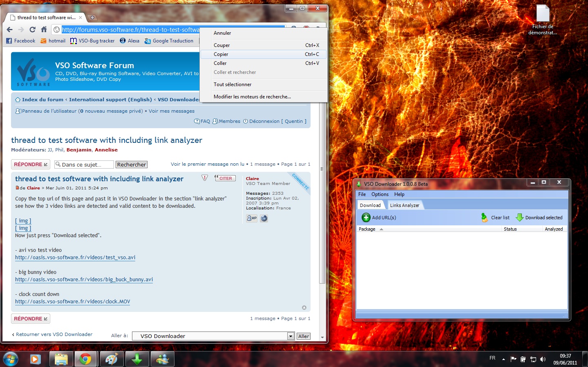Send Claire a private message (MP icon)
Viewport: 588px width, 367px height.
click(x=252, y=218)
